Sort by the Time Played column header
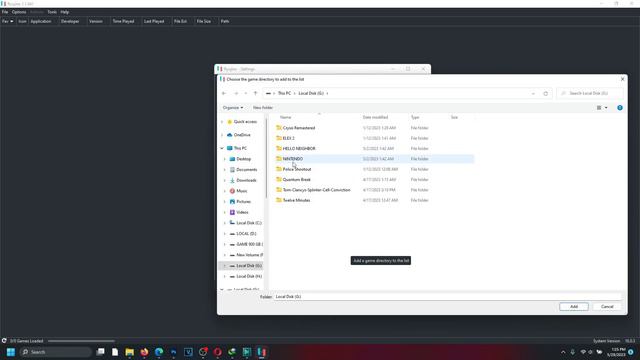640x360 pixels. coord(123,21)
